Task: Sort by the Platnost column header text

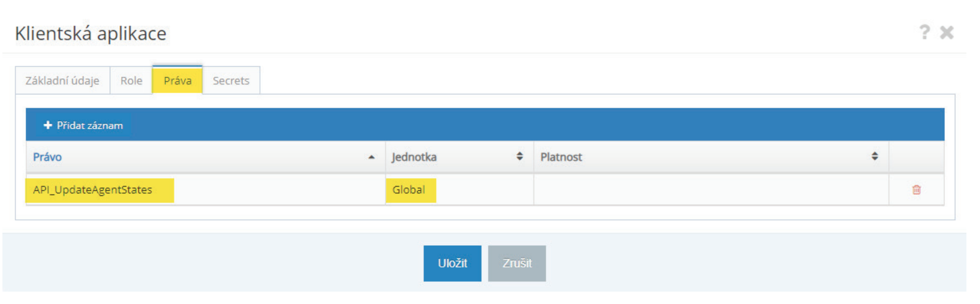Action: [x=561, y=157]
